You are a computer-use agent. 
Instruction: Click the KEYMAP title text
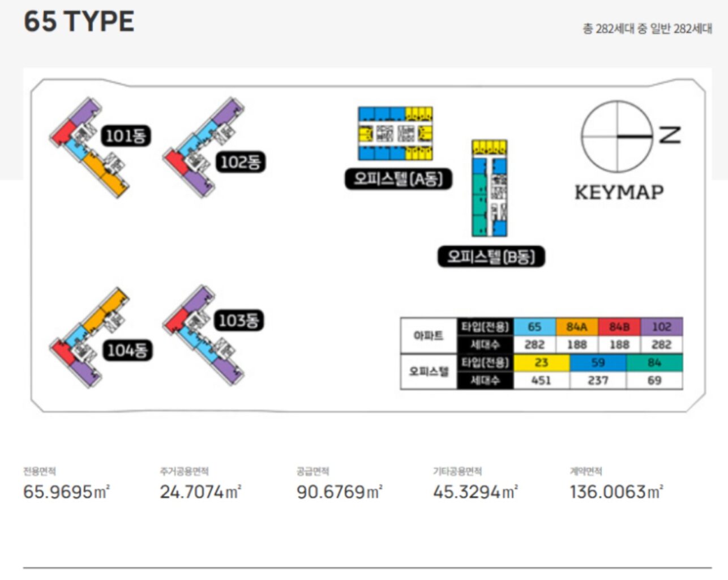tap(619, 193)
